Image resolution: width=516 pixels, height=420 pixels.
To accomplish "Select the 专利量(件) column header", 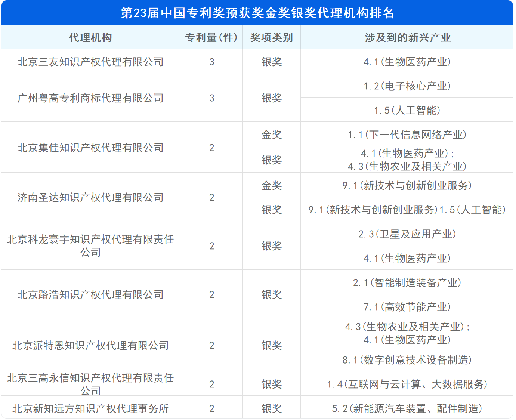I will 212,37.
